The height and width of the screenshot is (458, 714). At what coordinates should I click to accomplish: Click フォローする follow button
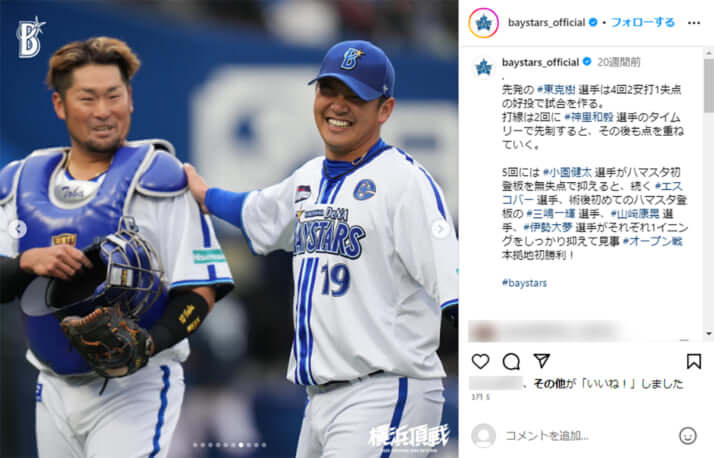tap(643, 22)
